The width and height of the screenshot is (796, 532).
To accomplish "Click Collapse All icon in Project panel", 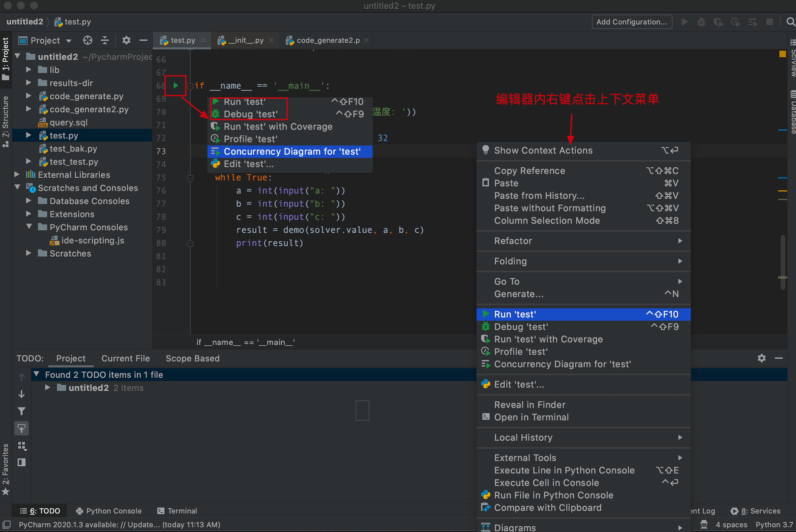I will (x=105, y=40).
